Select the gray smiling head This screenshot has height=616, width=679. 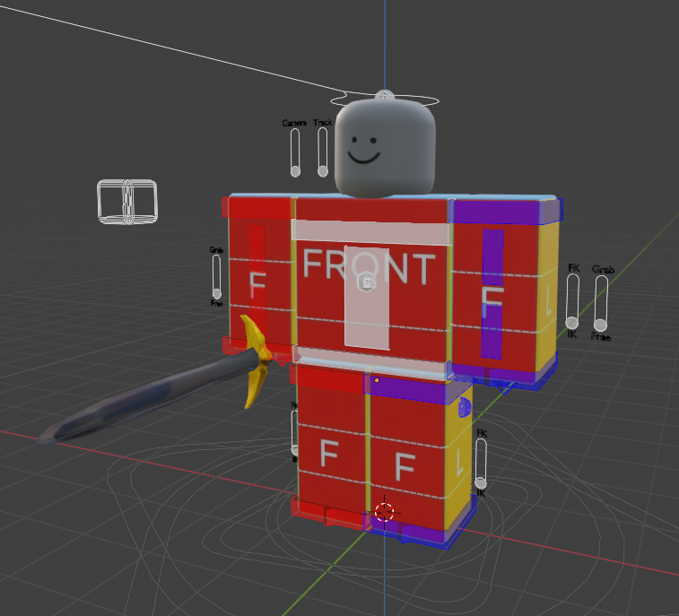tap(385, 147)
